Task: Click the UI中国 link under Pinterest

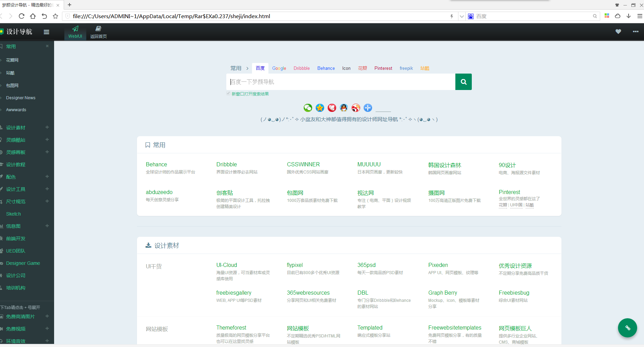Action: pos(516,205)
